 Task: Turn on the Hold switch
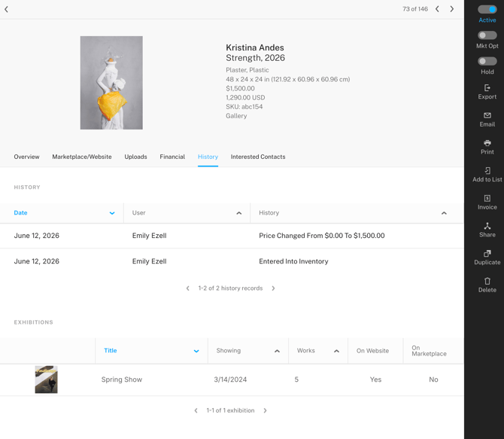pyautogui.click(x=487, y=61)
